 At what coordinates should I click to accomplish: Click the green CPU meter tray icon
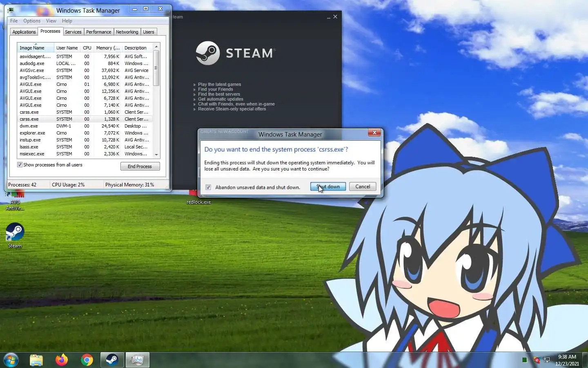[524, 360]
